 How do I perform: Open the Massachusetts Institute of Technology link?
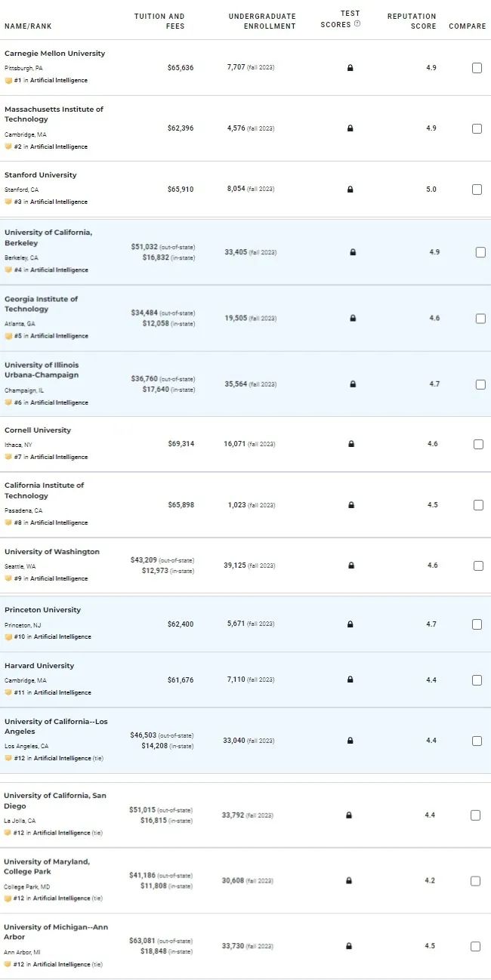pyautogui.click(x=54, y=114)
